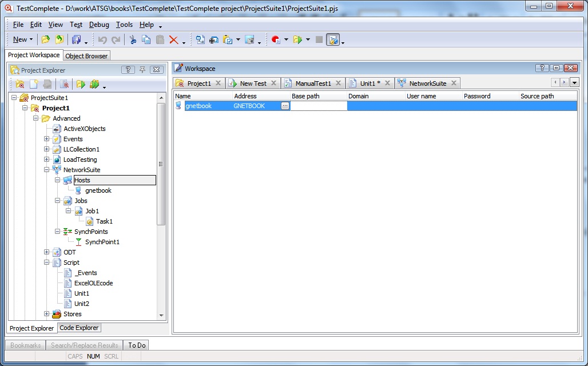Click the Cut scissors icon in toolbar
The image size is (588, 366).
[x=133, y=39]
